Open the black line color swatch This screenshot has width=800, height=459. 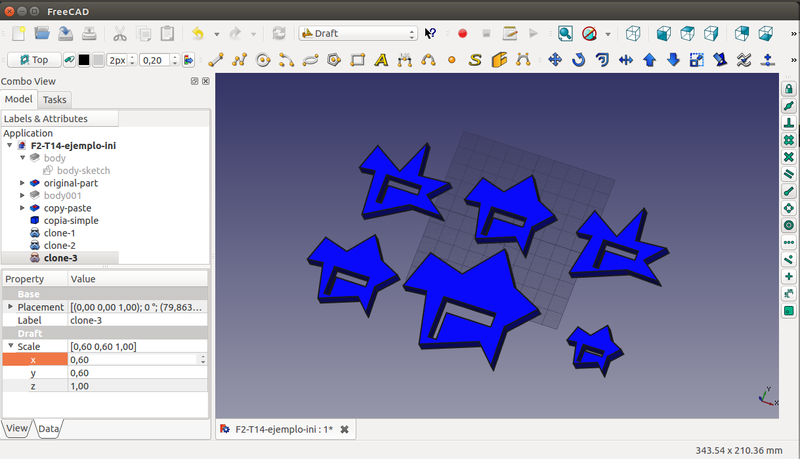[84, 60]
